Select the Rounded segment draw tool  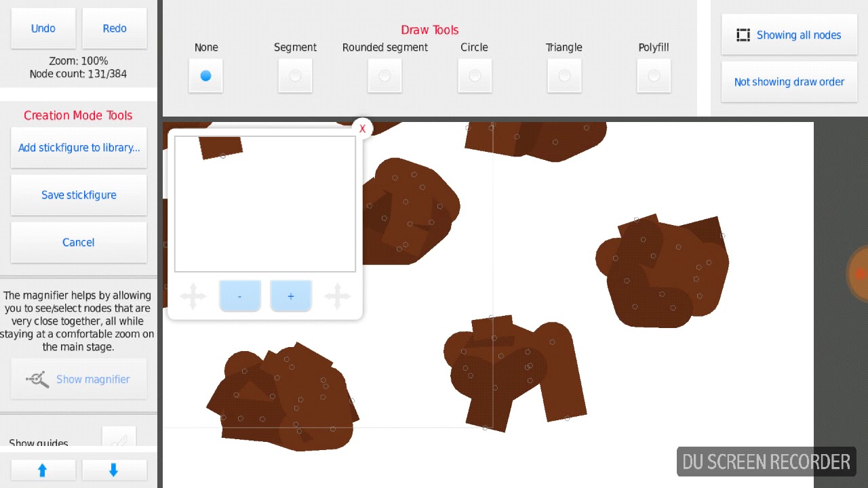click(384, 76)
